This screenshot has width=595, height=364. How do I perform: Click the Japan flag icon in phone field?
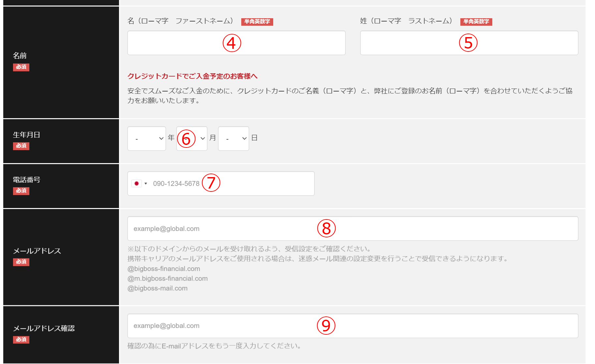tap(136, 184)
